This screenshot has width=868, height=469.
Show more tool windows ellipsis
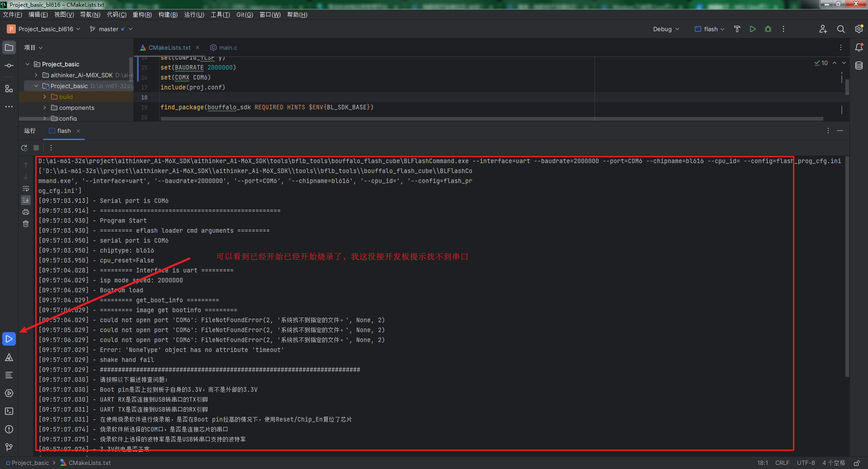coord(9,107)
